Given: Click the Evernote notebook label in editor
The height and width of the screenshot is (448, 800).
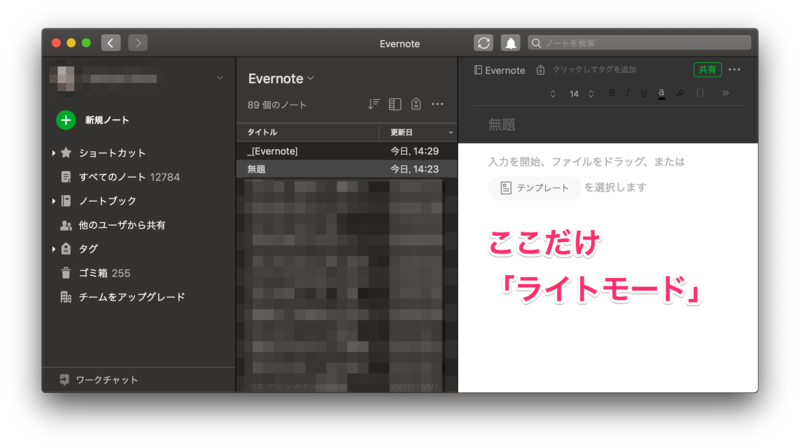Looking at the screenshot, I should pyautogui.click(x=499, y=70).
